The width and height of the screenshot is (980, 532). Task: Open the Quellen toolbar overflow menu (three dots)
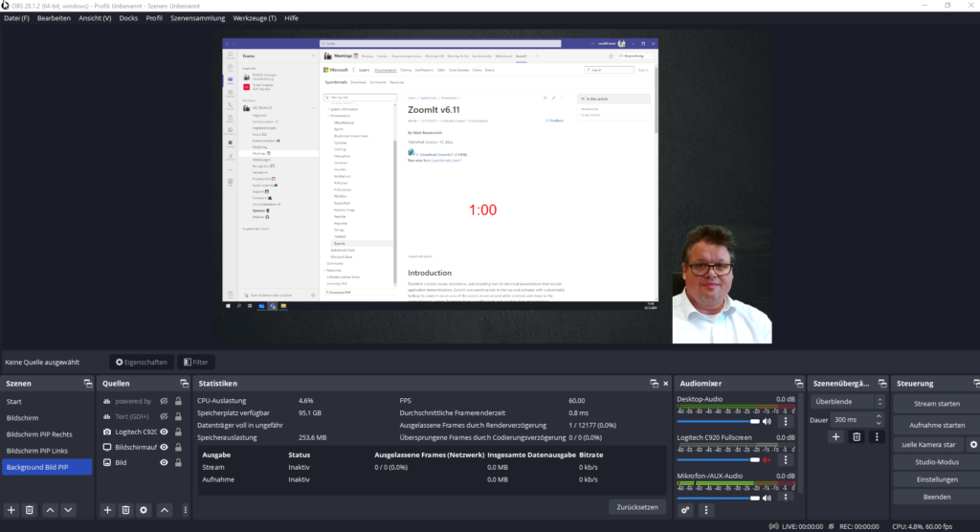(x=185, y=510)
